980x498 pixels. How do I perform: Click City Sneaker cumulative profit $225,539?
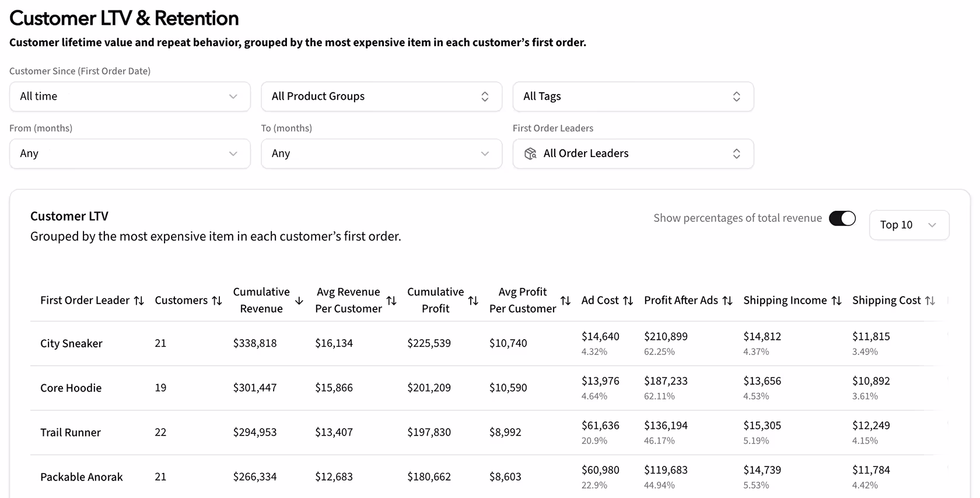pos(429,343)
